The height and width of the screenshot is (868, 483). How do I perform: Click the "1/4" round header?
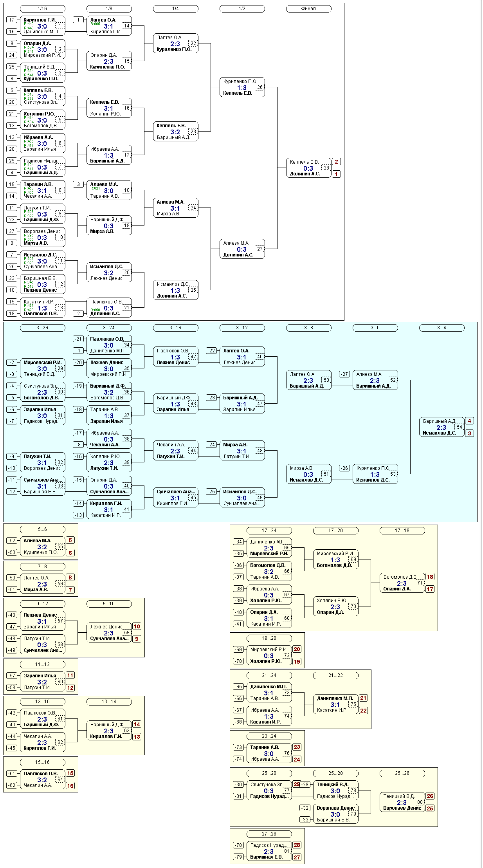175,9
